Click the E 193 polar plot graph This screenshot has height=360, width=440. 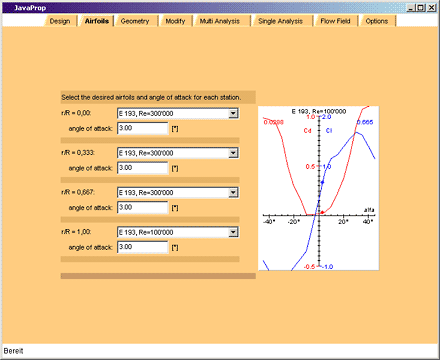(x=319, y=188)
